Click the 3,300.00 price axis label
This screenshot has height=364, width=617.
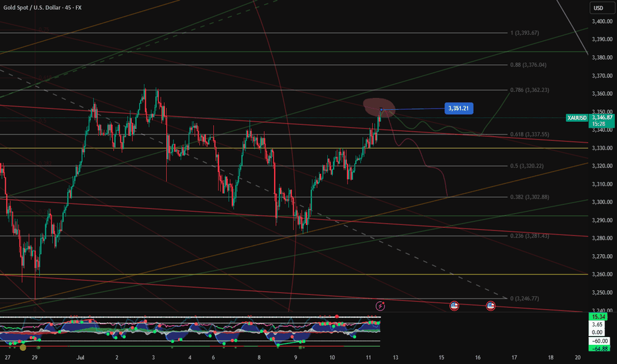[x=602, y=203]
